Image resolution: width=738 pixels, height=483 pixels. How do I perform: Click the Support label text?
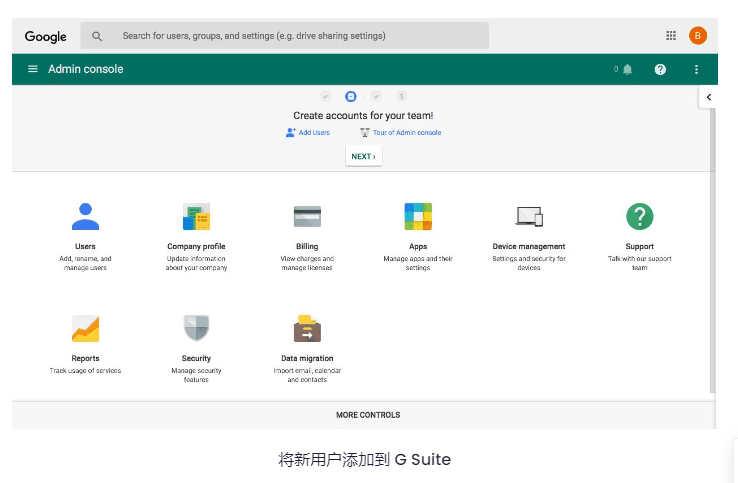pos(640,246)
